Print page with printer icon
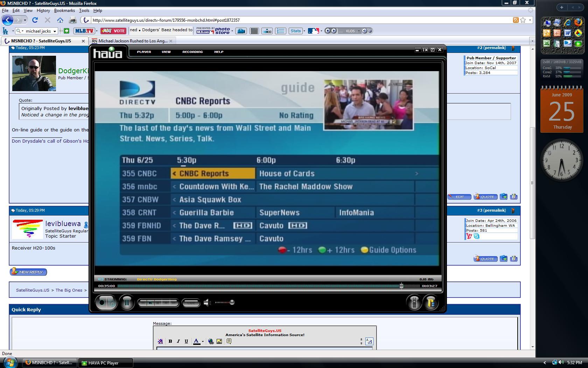Screen dimensions: 588x368 (73, 20)
